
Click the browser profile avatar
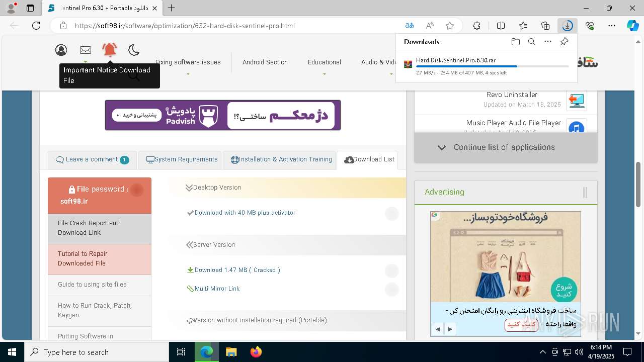coord(11,8)
